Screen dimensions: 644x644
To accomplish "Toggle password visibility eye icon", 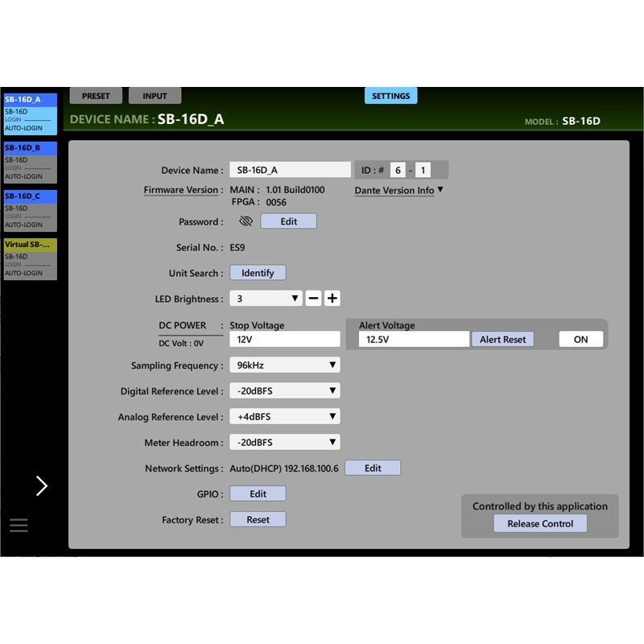I will 246,221.
